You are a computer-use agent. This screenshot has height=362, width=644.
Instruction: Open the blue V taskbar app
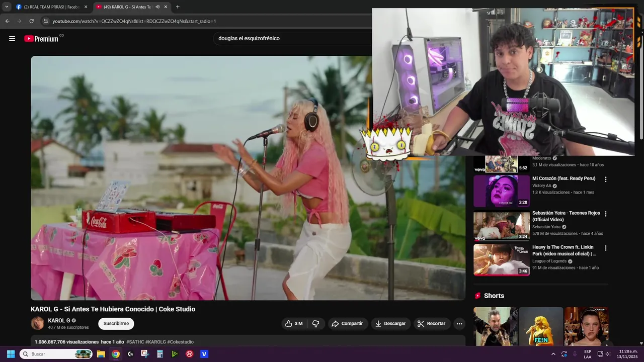[204, 354]
